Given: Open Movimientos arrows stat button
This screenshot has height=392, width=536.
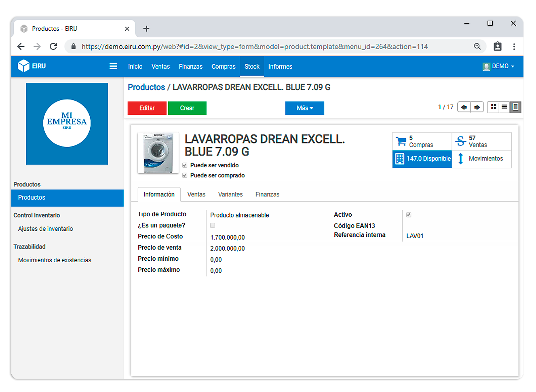Looking at the screenshot, I should coord(482,159).
